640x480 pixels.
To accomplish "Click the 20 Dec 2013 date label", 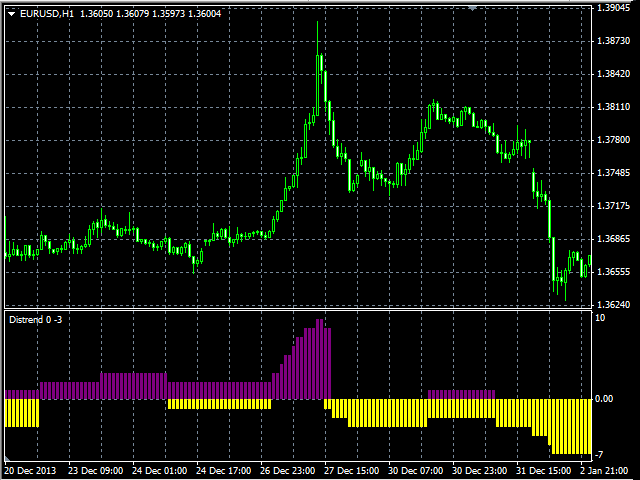I will click(30, 471).
